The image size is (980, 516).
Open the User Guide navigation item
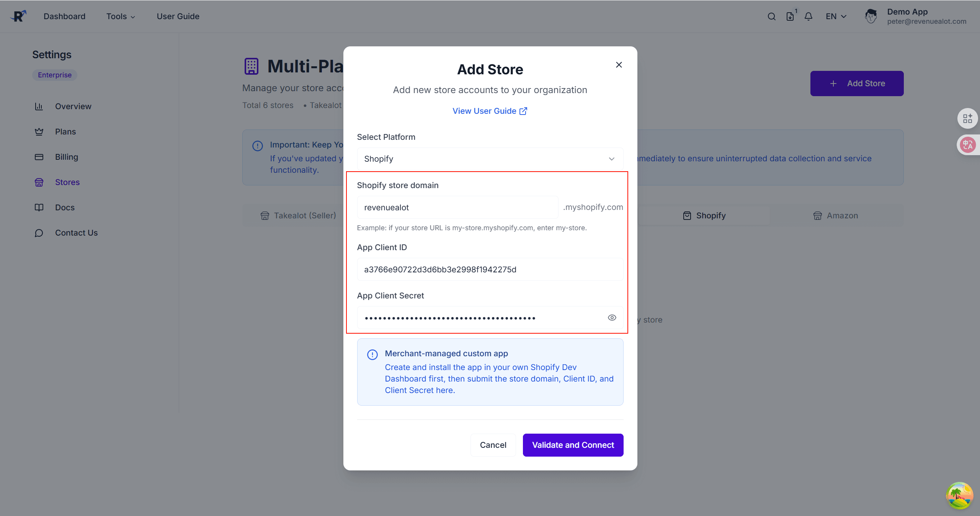[x=178, y=16]
